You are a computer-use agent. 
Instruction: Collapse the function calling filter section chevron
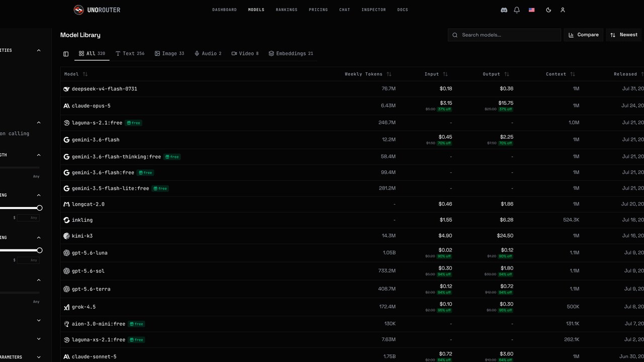39,123
